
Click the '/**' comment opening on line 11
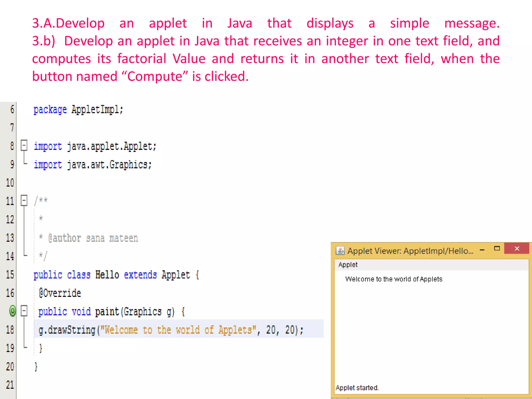coord(41,201)
